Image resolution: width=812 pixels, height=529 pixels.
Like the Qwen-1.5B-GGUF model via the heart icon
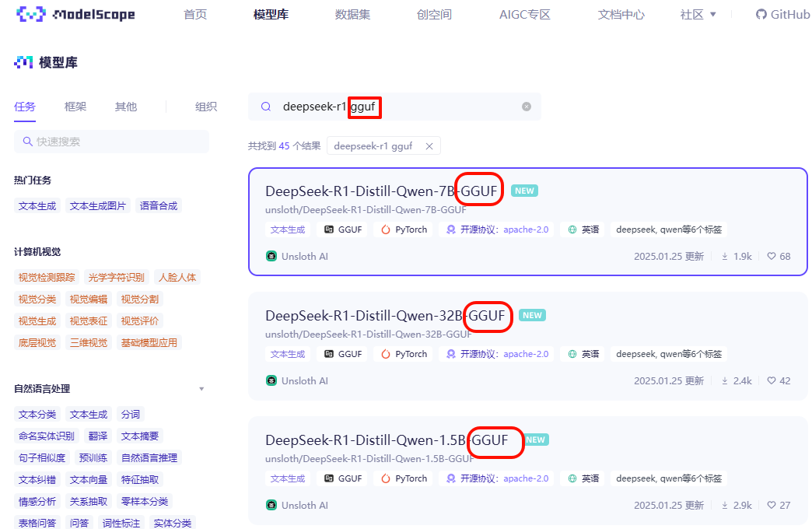pyautogui.click(x=772, y=505)
